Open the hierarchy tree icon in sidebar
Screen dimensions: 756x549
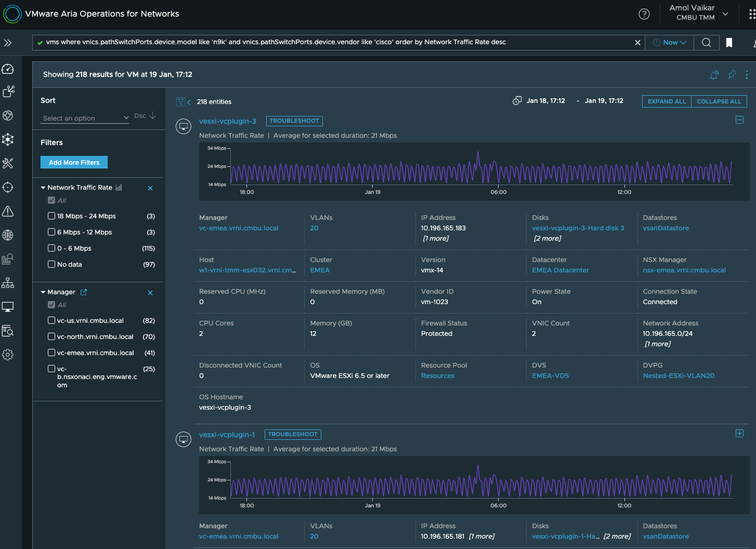pos(8,283)
